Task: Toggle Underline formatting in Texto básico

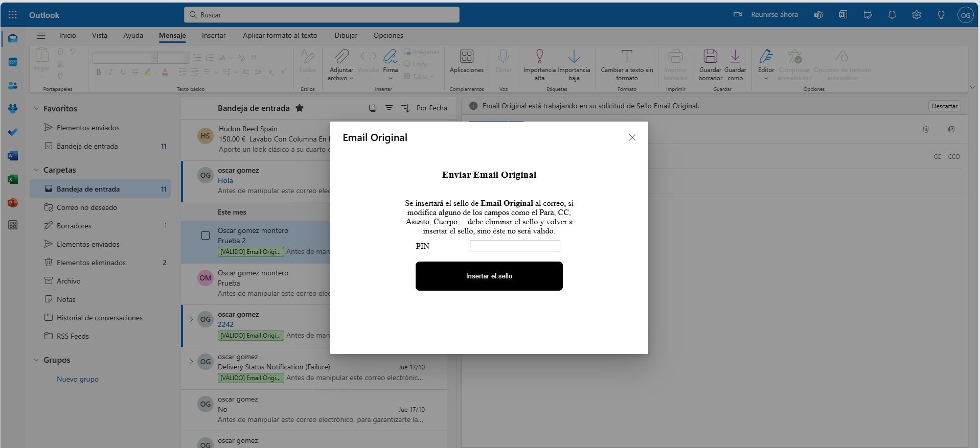Action: tap(123, 73)
